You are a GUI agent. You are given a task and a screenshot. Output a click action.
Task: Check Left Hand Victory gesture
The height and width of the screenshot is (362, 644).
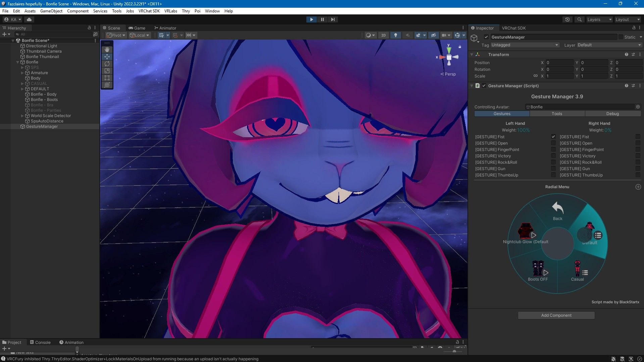(x=553, y=156)
